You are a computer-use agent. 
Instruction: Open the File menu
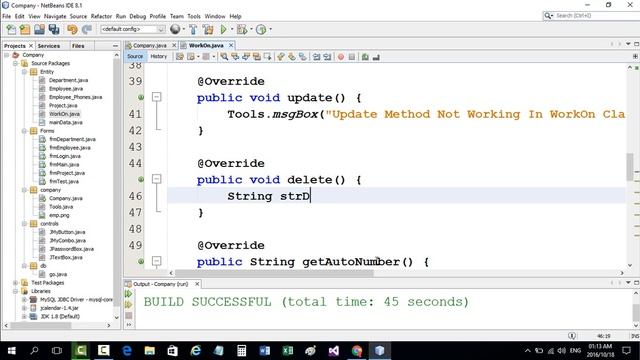[7, 16]
